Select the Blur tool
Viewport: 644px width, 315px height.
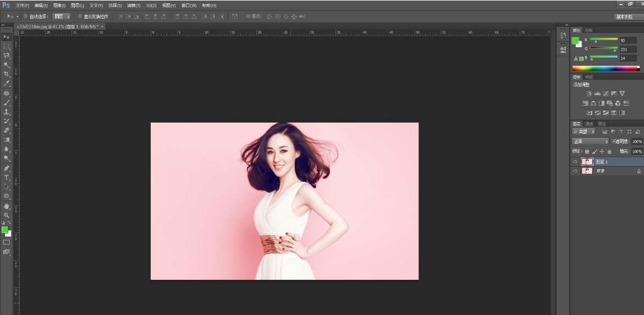pos(7,148)
